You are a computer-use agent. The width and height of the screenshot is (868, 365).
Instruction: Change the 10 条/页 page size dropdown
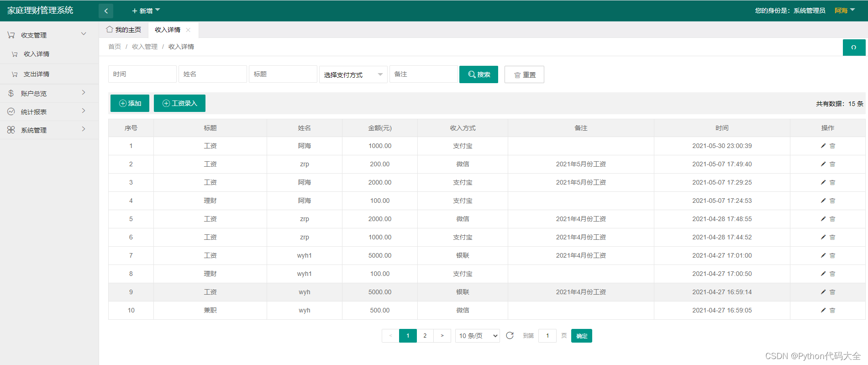[x=478, y=336]
